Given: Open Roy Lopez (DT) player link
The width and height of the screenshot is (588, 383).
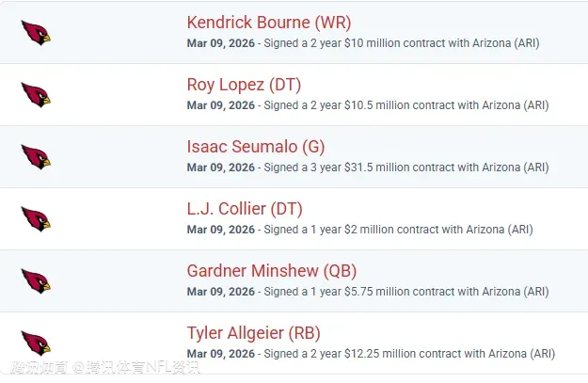Looking at the screenshot, I should (244, 85).
